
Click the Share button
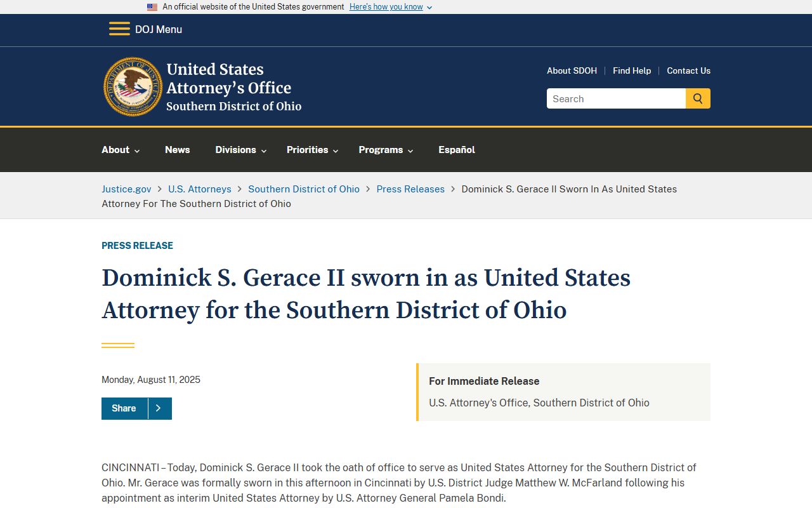124,408
